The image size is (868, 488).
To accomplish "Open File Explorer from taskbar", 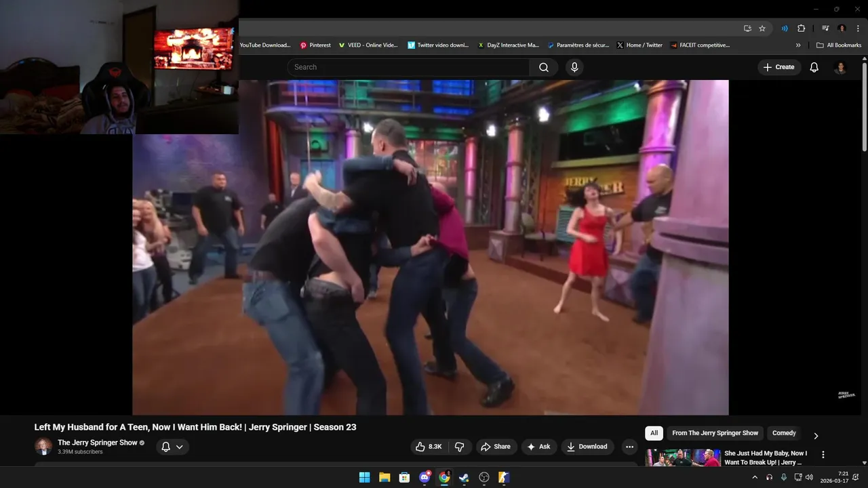I will [x=384, y=477].
